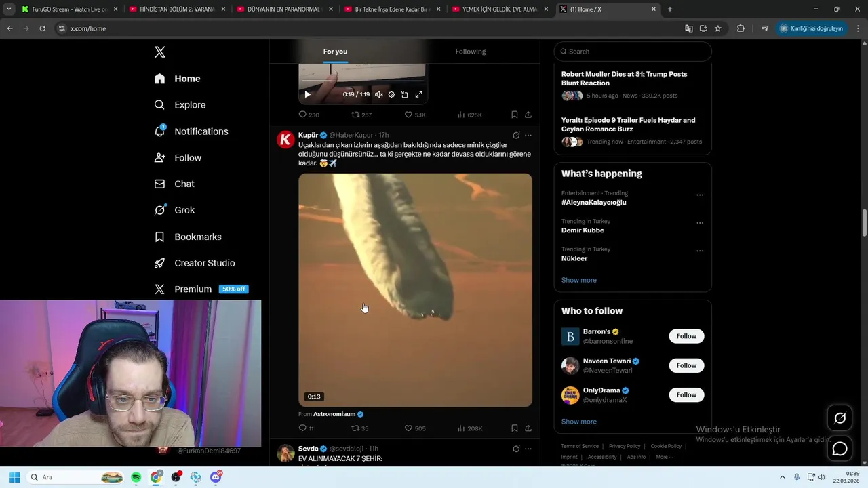Open more options for Sevda's post

click(x=528, y=449)
